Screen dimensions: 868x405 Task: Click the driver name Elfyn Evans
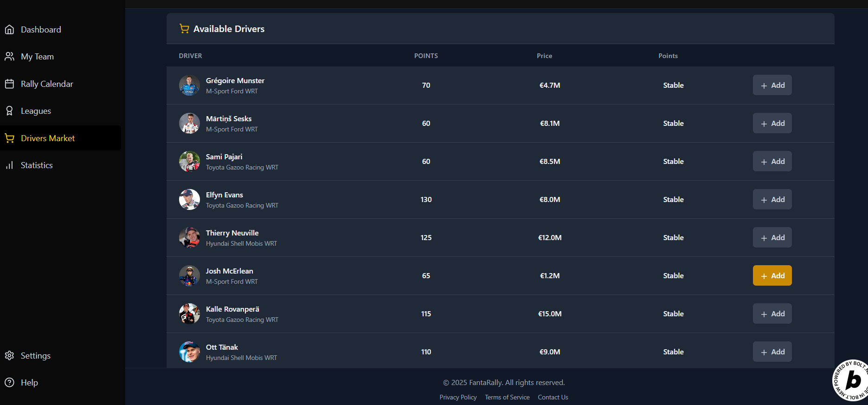tap(225, 195)
